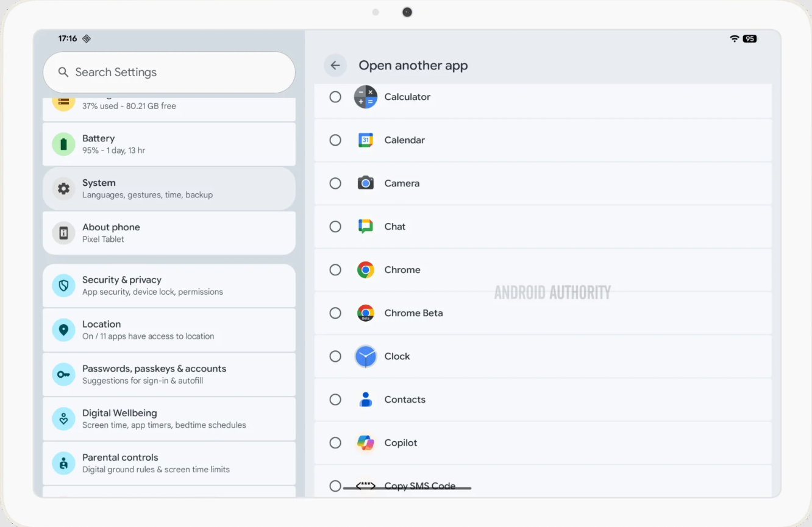
Task: Click the Copilot label text
Action: 401,443
